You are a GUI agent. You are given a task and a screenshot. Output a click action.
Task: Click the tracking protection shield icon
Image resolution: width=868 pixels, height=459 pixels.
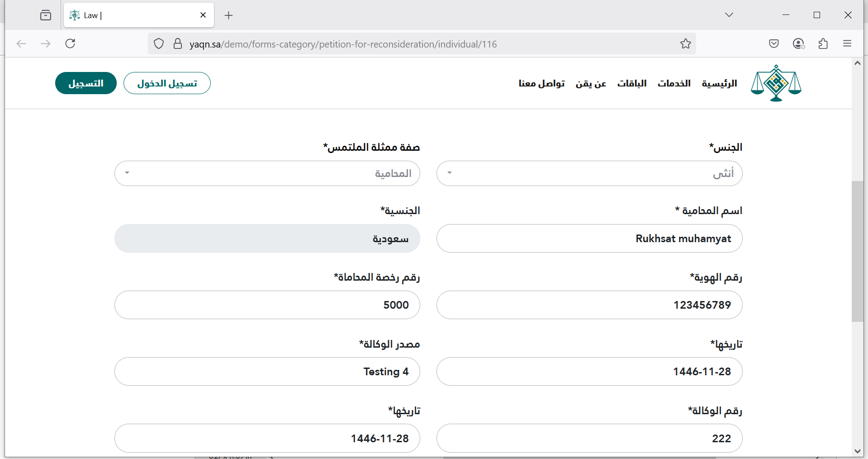pyautogui.click(x=159, y=44)
